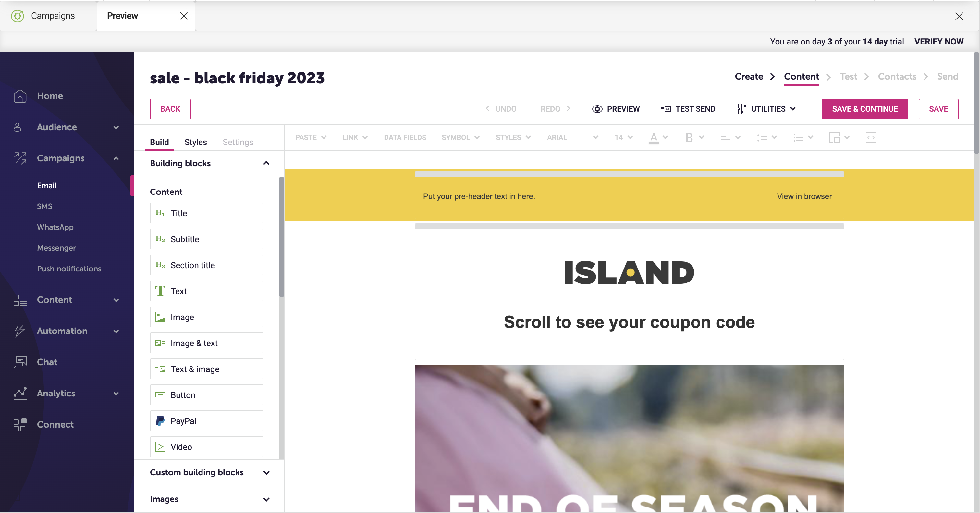Click the SAVE & CONTINUE button
Screen dimensions: 980x513
865,109
